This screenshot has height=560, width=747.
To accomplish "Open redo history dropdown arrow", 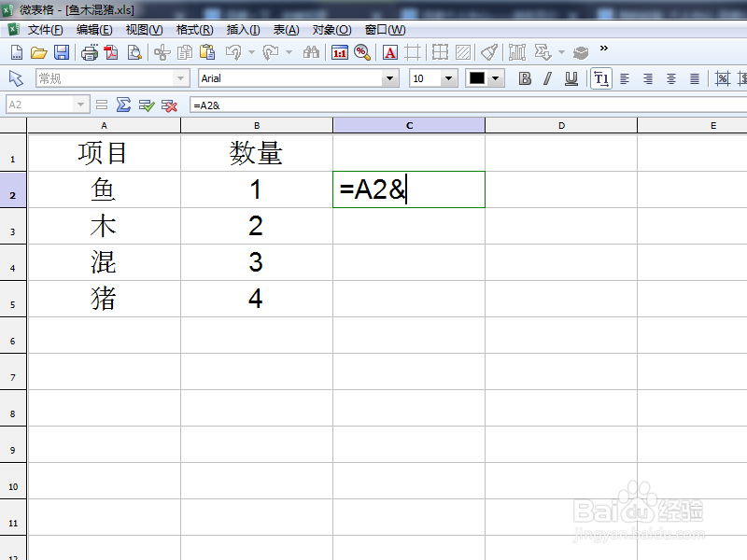I will coord(289,52).
